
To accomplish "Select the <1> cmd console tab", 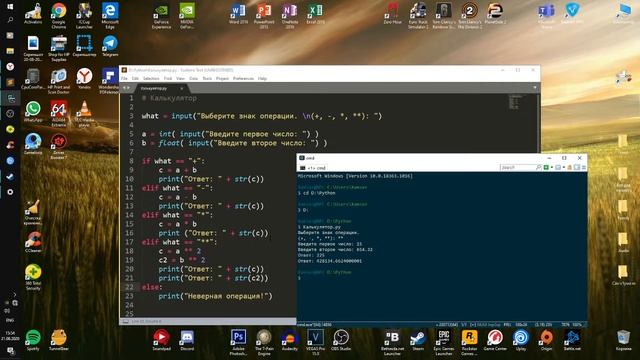I will coord(313,168).
